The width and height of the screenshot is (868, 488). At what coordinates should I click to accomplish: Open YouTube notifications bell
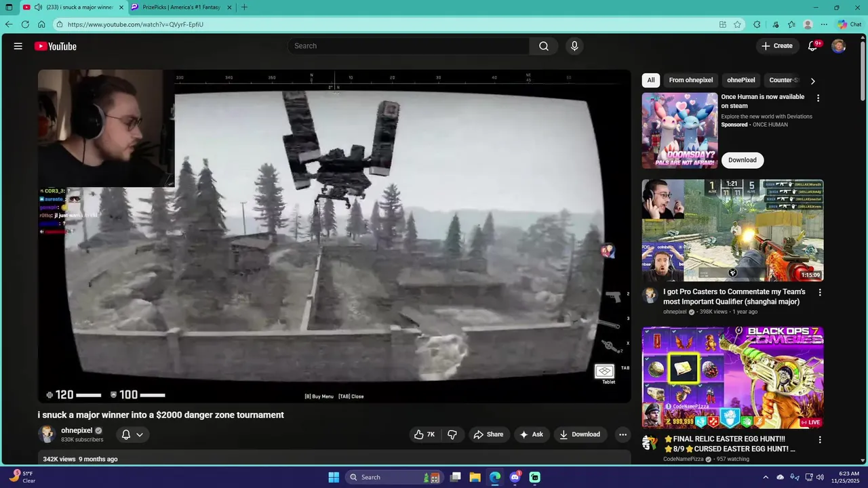pos(812,46)
